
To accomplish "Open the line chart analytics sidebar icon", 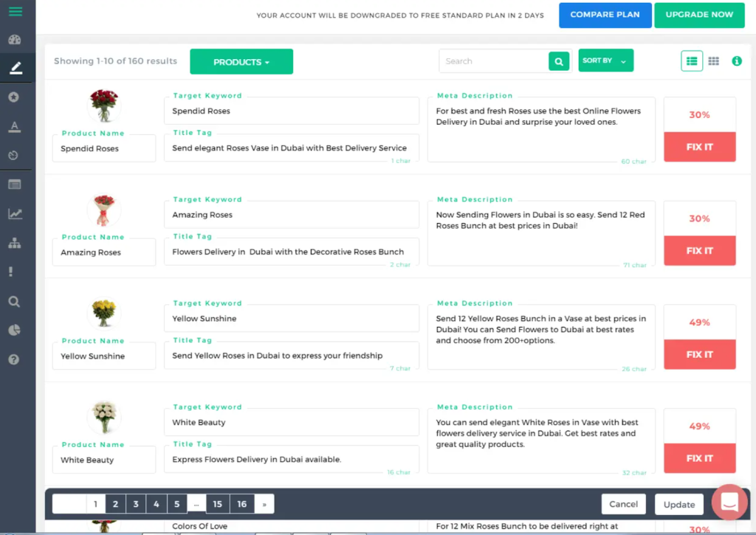I will [15, 214].
